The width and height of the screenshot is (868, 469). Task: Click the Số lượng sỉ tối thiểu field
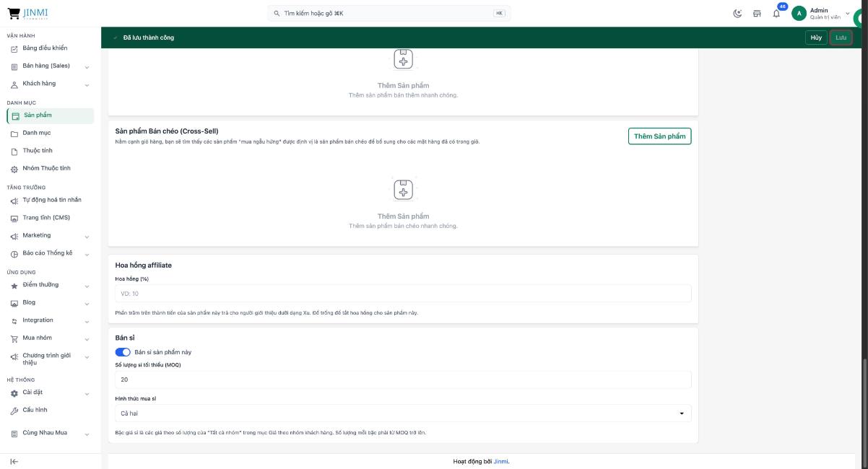[403, 380]
